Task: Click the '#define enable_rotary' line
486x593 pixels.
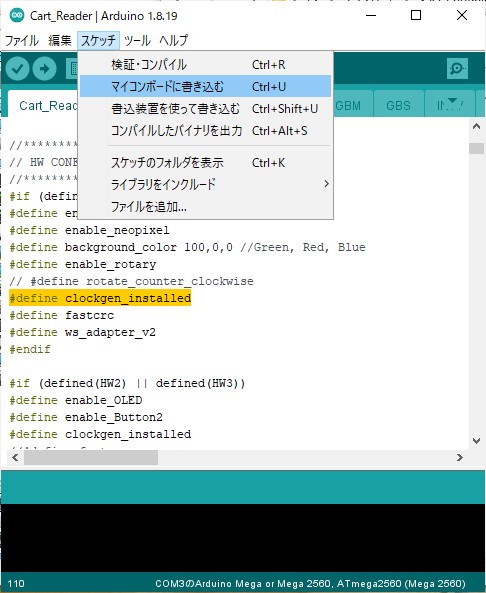Action: click(x=82, y=264)
